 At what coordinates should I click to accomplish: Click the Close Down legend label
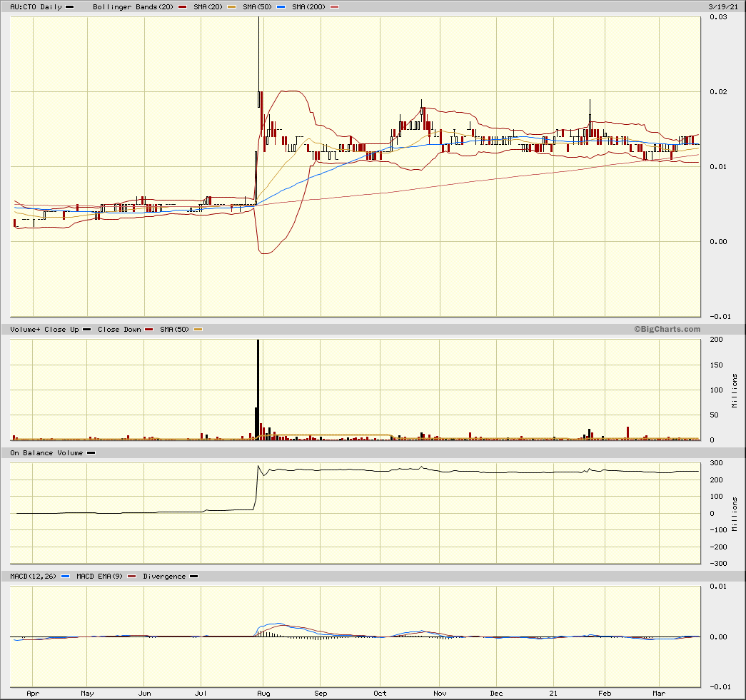click(119, 329)
